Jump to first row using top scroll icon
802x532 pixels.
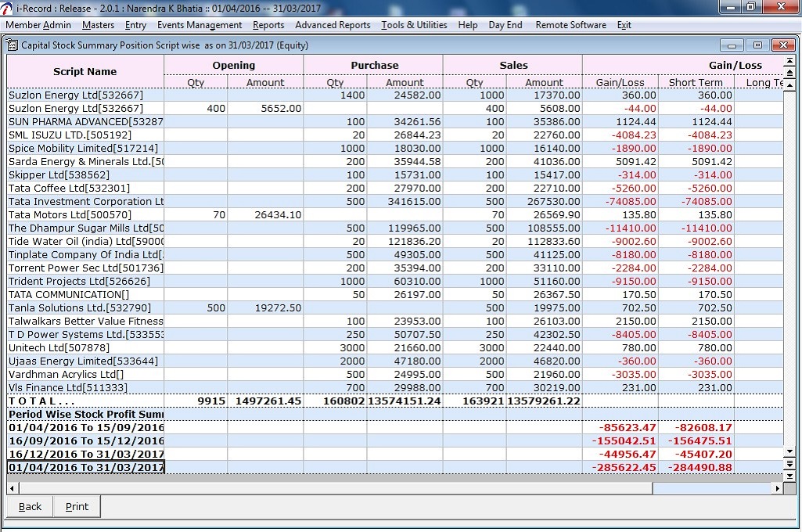(x=789, y=59)
